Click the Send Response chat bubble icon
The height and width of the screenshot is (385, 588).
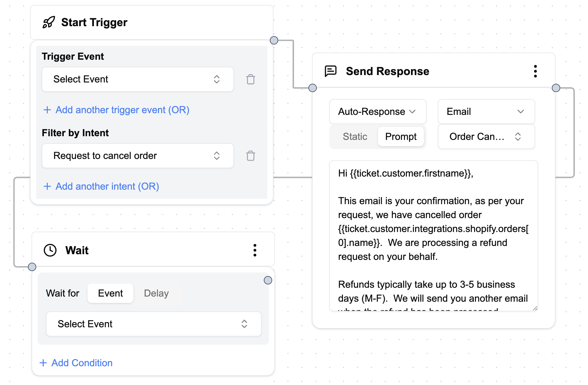point(331,71)
